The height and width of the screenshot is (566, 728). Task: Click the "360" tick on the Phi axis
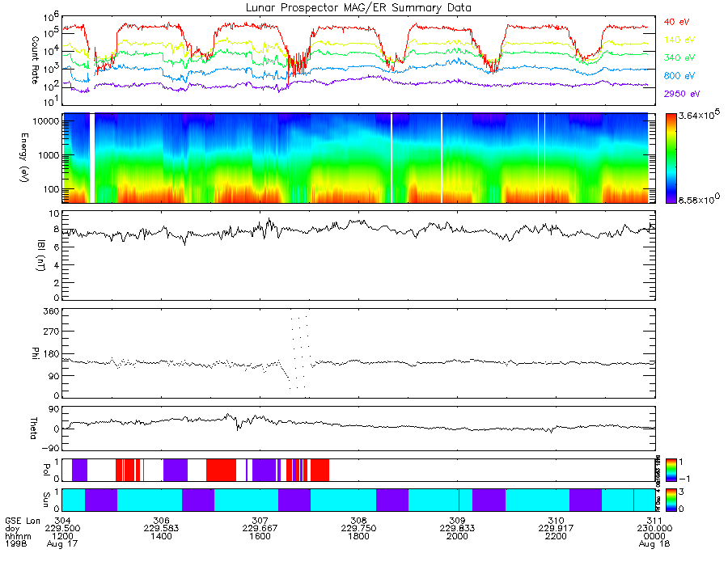(x=52, y=311)
